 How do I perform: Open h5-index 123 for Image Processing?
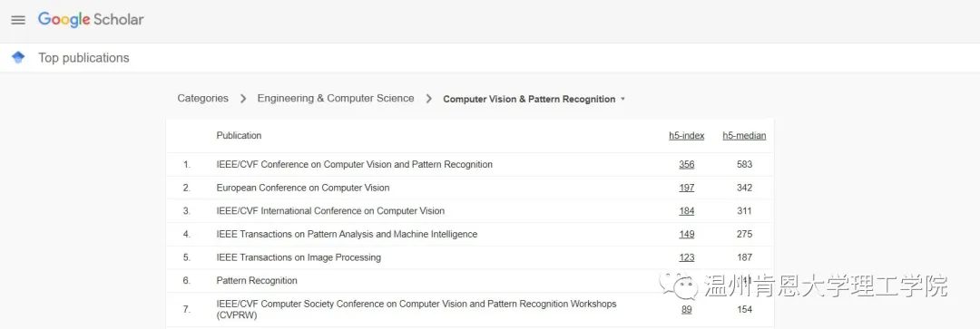click(686, 257)
